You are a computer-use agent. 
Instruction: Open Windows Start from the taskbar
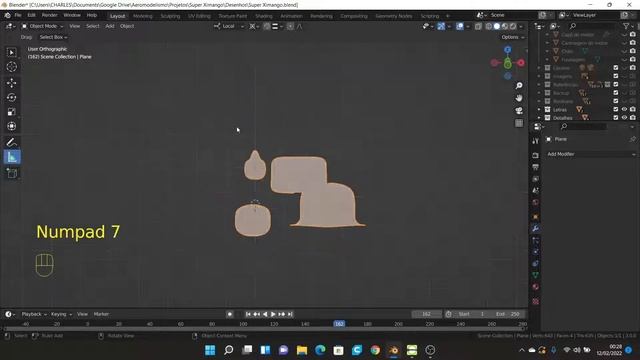[210, 350]
